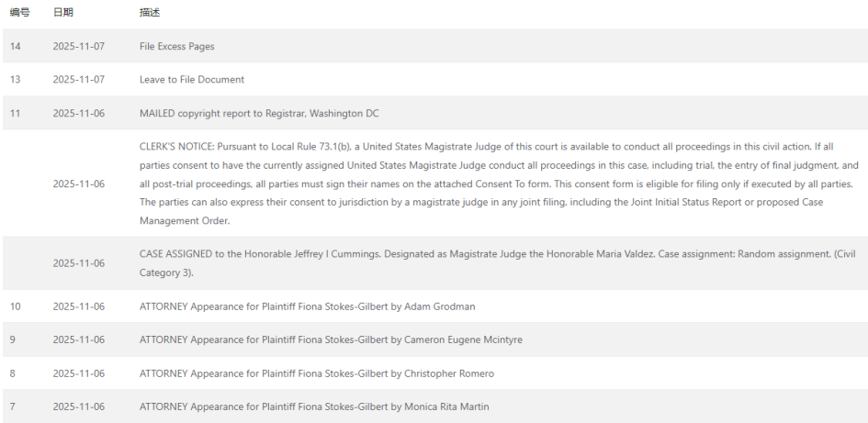Click the 日期 column header
The height and width of the screenshot is (423, 868).
pos(63,13)
